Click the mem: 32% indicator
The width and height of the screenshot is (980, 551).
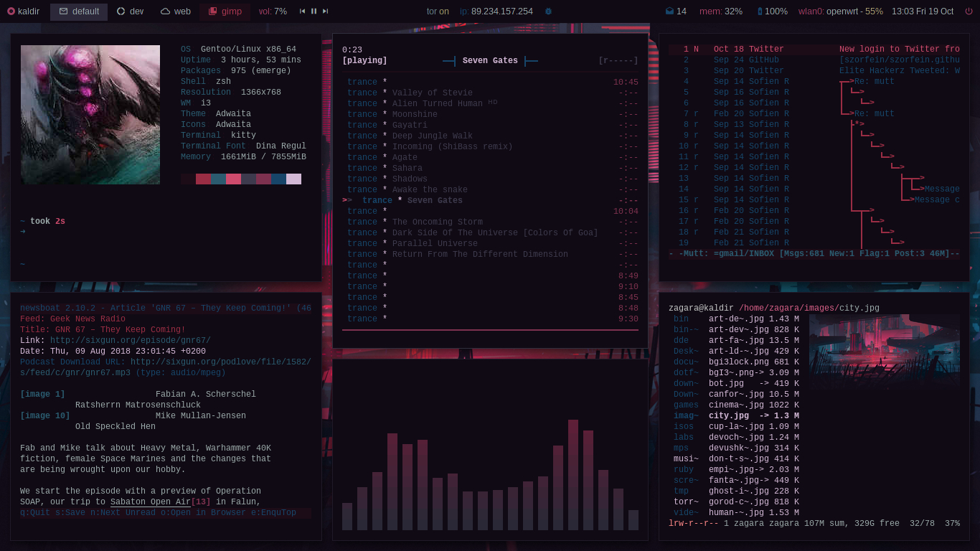[721, 11]
